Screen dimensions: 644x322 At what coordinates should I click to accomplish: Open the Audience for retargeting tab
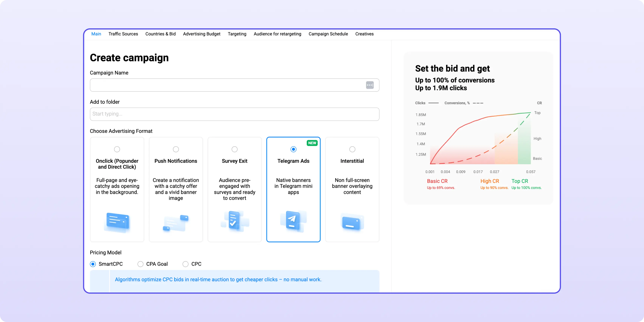[277, 34]
